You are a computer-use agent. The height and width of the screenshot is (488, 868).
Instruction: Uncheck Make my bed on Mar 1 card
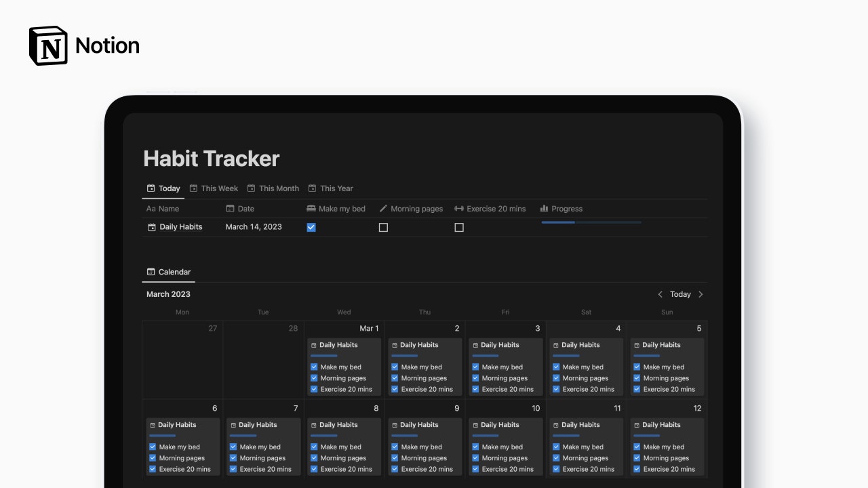[314, 367]
